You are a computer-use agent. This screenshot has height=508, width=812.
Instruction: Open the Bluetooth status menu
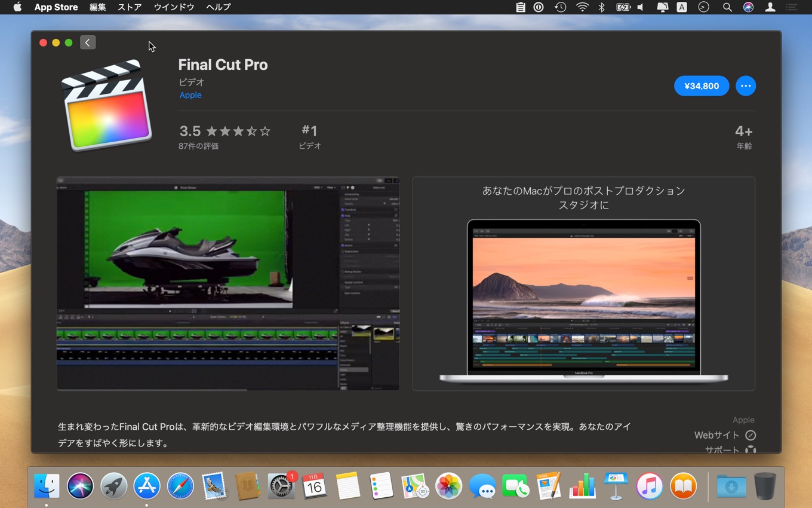tap(602, 7)
